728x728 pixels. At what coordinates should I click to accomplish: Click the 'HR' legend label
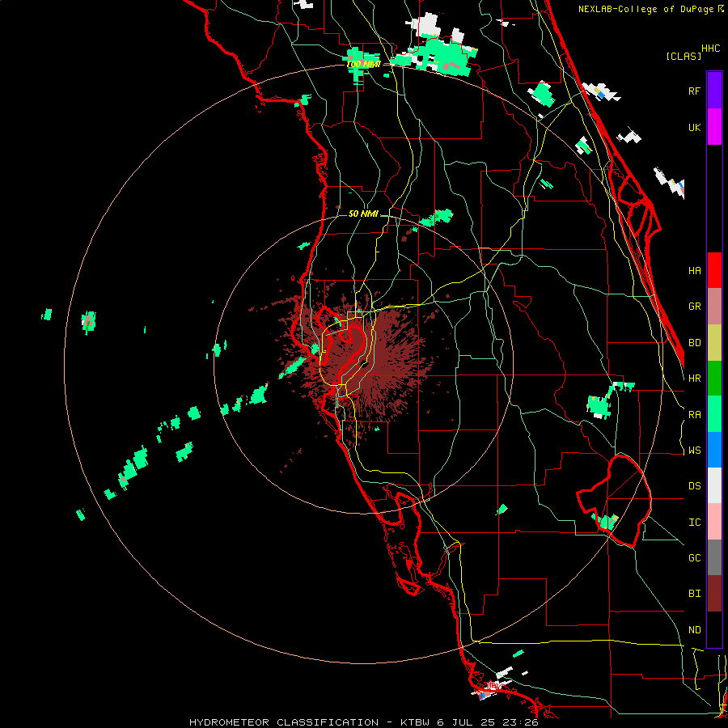(x=694, y=379)
